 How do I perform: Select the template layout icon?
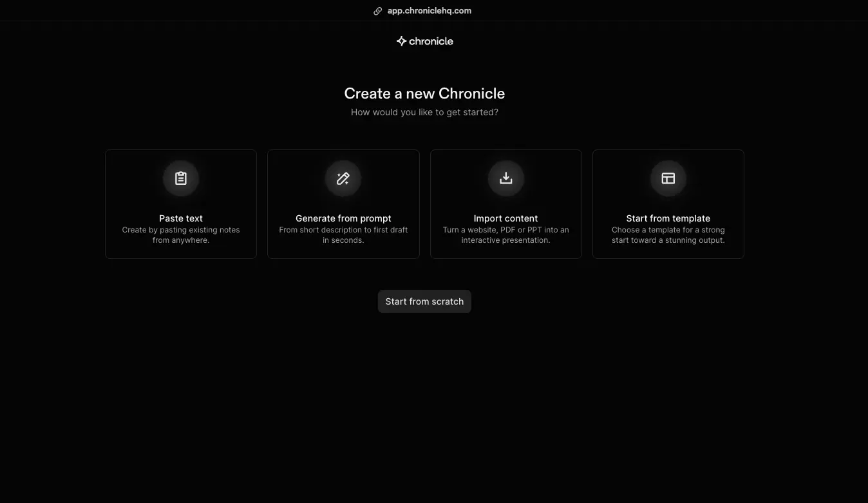tap(668, 178)
